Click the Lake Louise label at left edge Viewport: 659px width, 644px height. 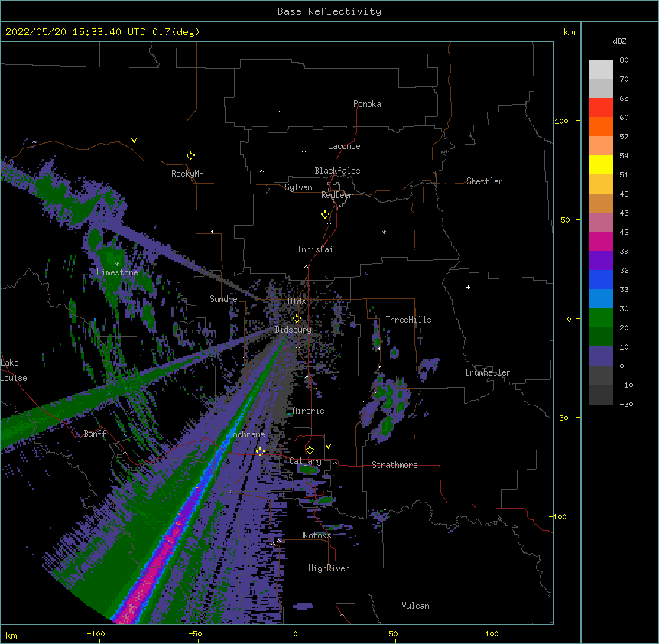click(14, 370)
